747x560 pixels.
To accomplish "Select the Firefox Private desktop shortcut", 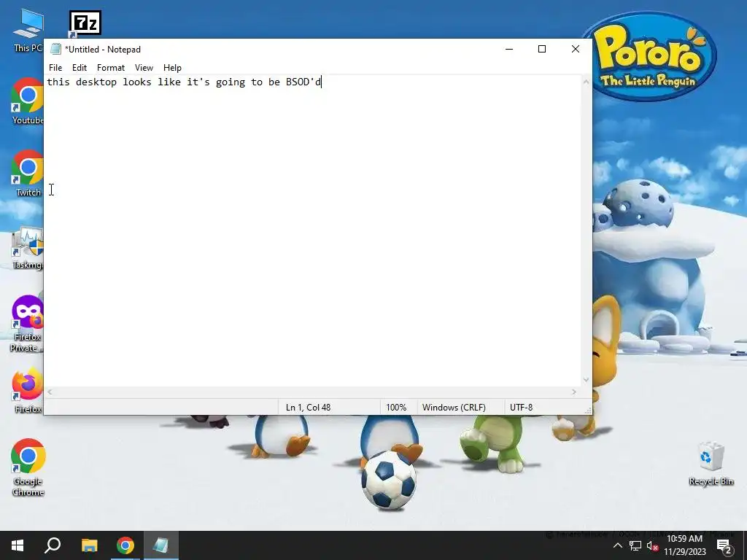I will [28, 324].
